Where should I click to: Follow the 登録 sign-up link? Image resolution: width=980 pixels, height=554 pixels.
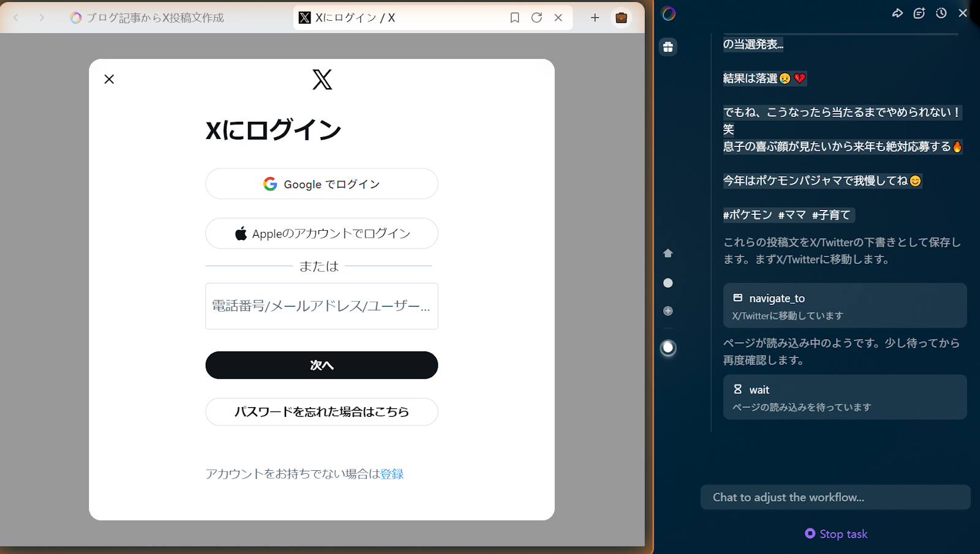[392, 474]
